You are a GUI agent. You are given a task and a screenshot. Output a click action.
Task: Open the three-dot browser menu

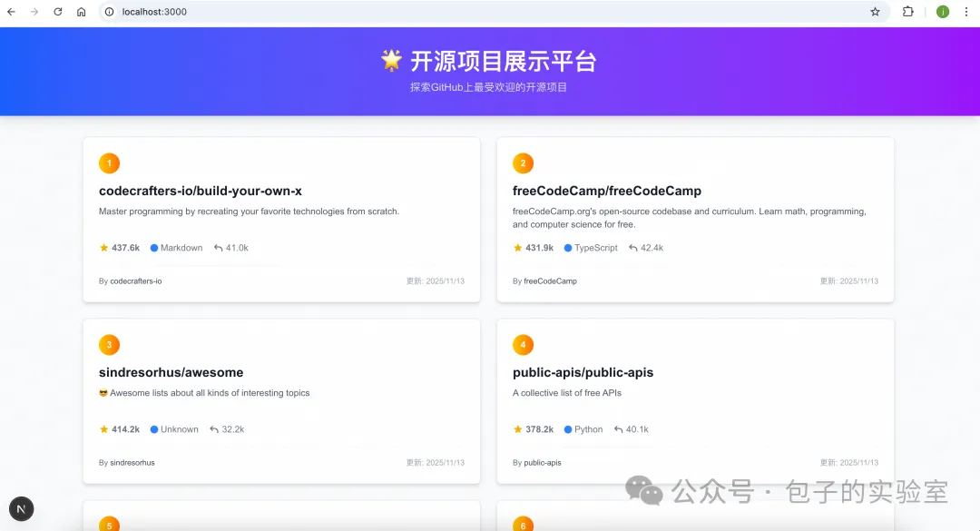tap(965, 12)
